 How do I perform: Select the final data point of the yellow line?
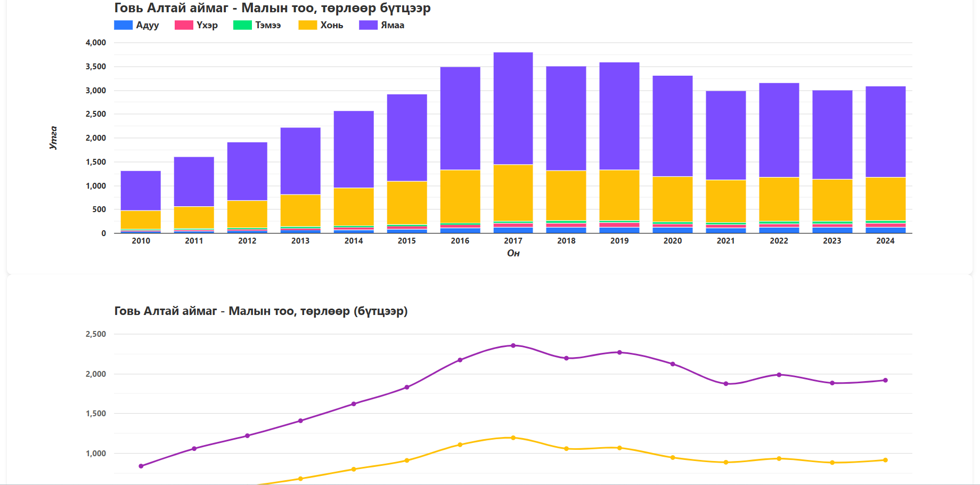(x=886, y=460)
